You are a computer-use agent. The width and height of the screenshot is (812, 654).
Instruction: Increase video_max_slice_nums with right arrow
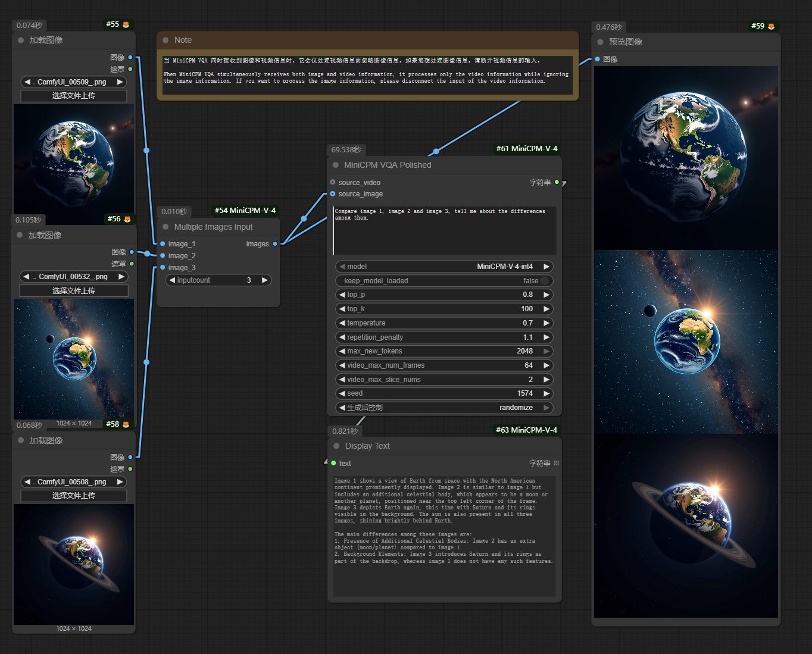(x=546, y=380)
